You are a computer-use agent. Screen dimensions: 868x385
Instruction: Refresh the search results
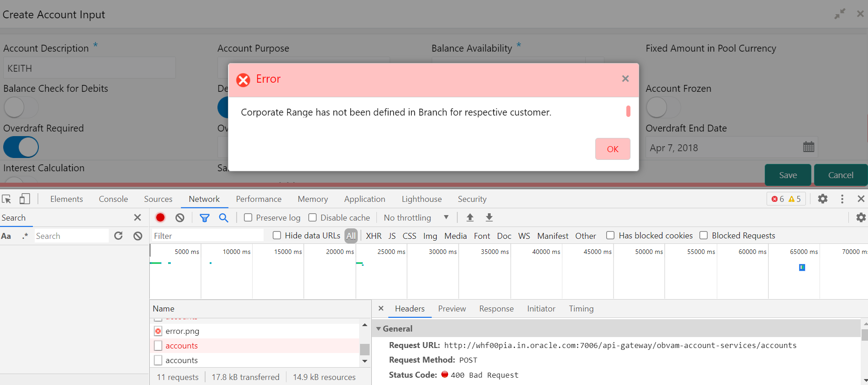click(118, 236)
